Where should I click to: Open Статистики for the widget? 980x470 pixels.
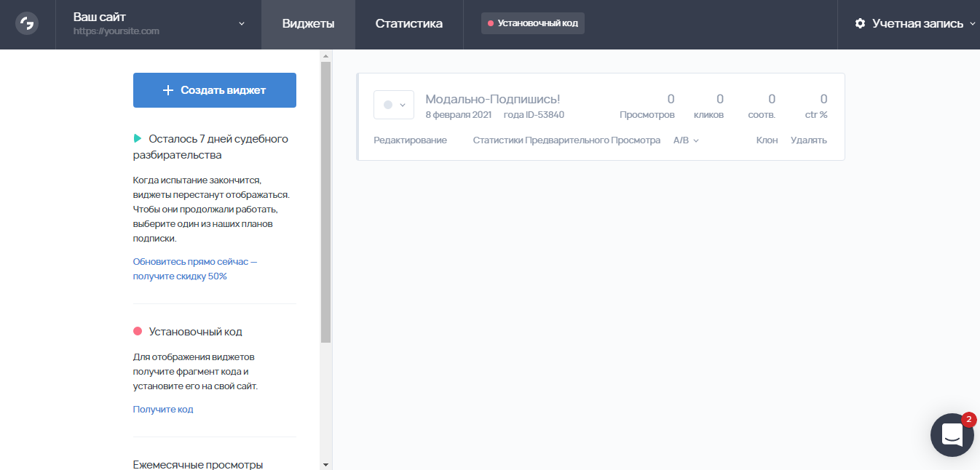pos(498,140)
